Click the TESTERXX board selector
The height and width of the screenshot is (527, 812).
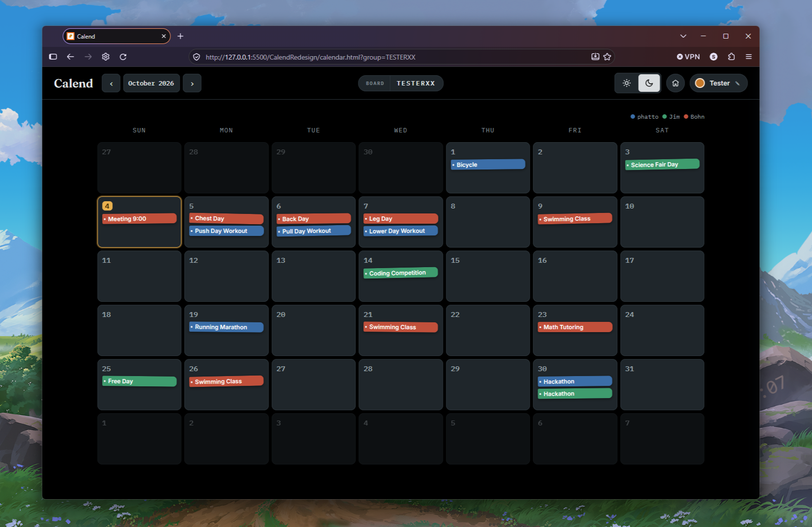tap(401, 84)
